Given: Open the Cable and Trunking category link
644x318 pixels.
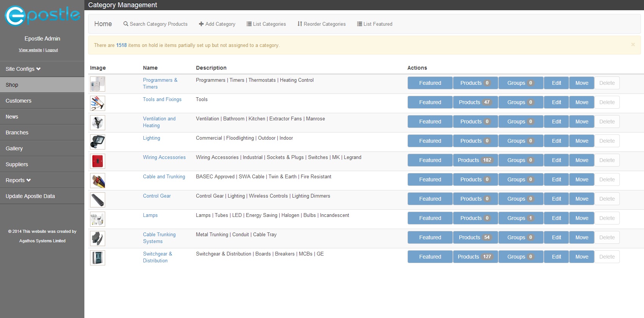Looking at the screenshot, I should click(x=164, y=176).
